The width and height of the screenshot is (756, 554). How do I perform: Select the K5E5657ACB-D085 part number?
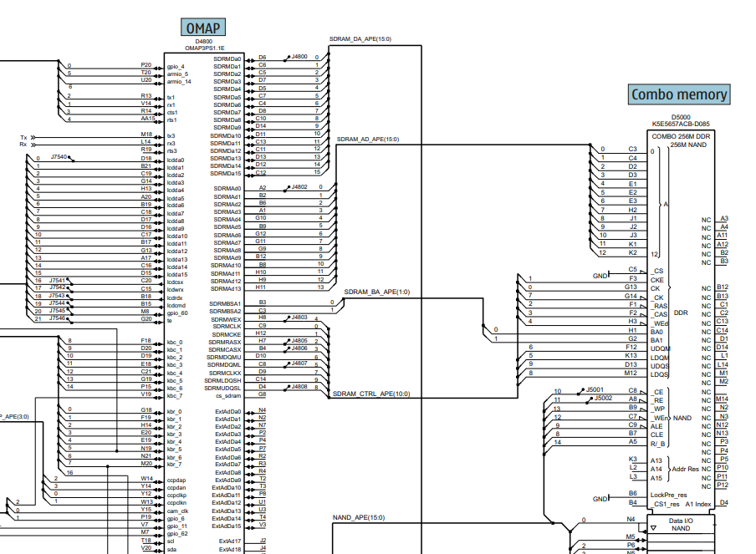click(x=681, y=124)
